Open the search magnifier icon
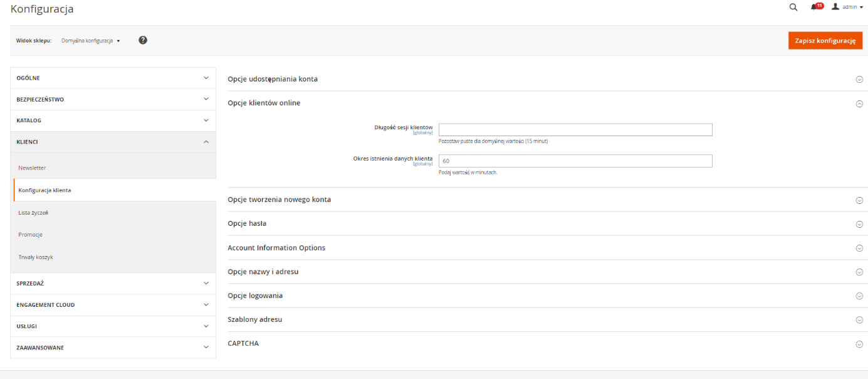This screenshot has width=868, height=379. pos(793,8)
